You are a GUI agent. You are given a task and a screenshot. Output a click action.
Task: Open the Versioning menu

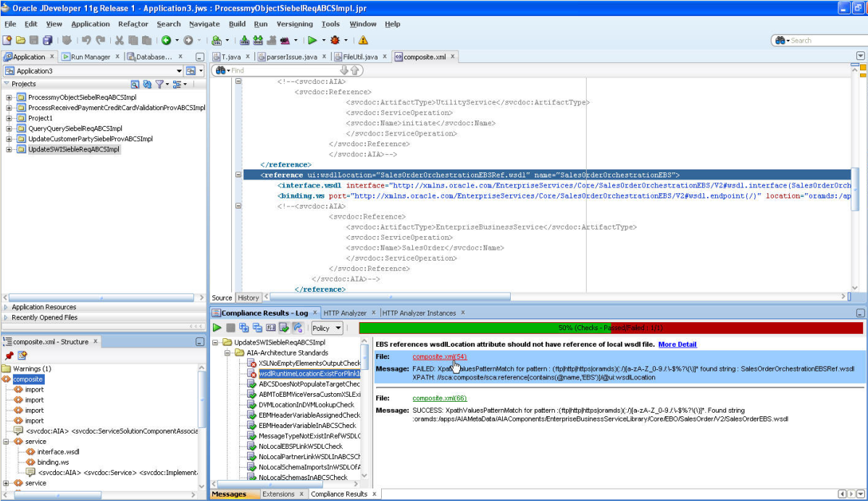click(295, 24)
